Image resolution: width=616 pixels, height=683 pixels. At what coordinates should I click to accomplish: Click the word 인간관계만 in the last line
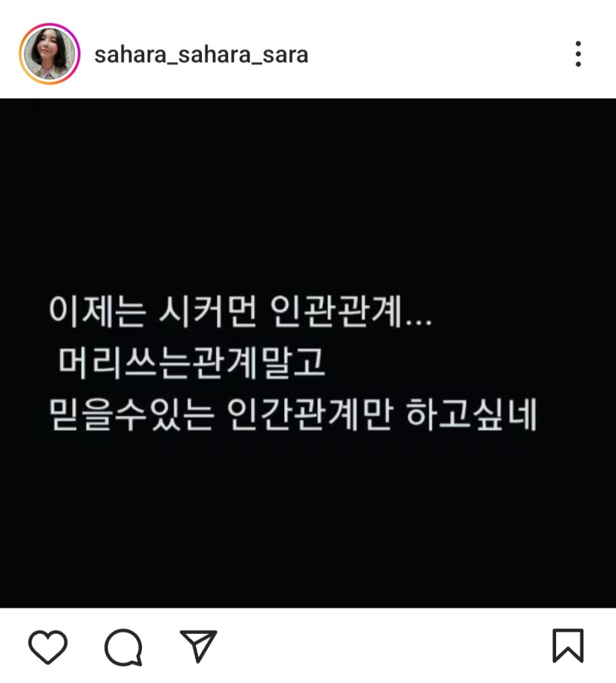pos(310,414)
